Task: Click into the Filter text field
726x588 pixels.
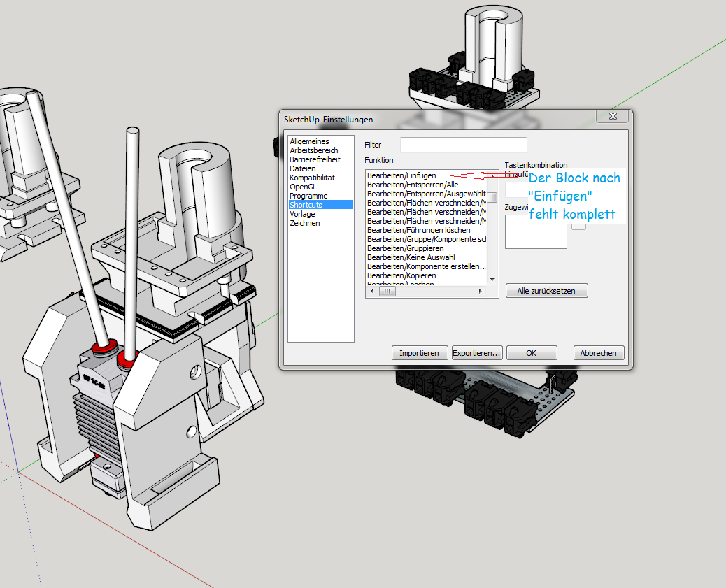Action: 453,145
